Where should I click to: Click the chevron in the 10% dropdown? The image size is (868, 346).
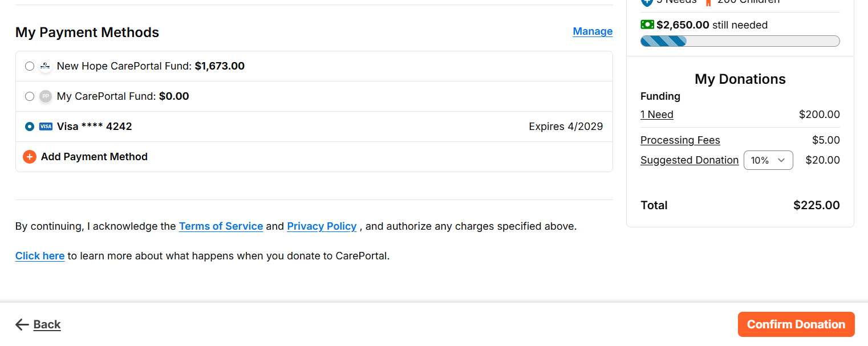click(x=781, y=160)
